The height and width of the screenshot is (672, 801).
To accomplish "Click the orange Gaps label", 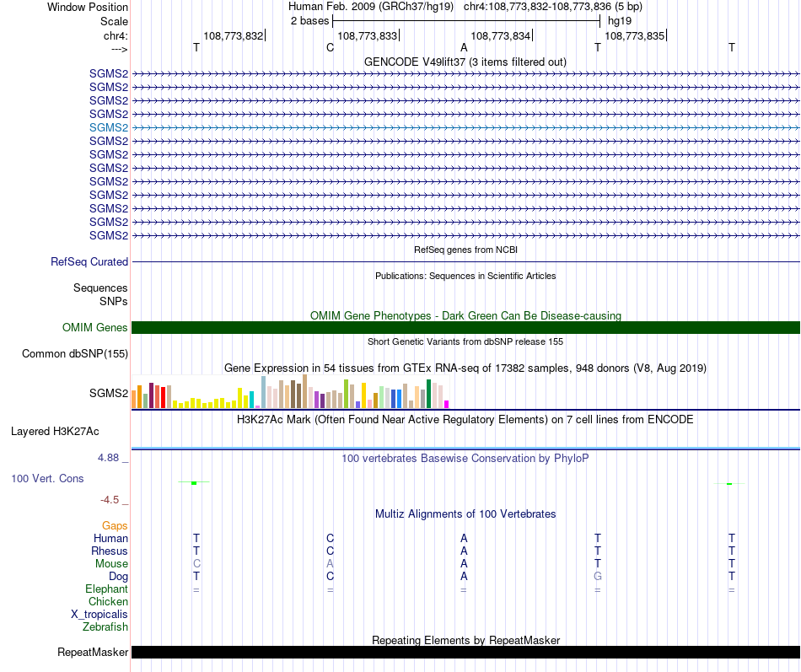I will (x=115, y=526).
